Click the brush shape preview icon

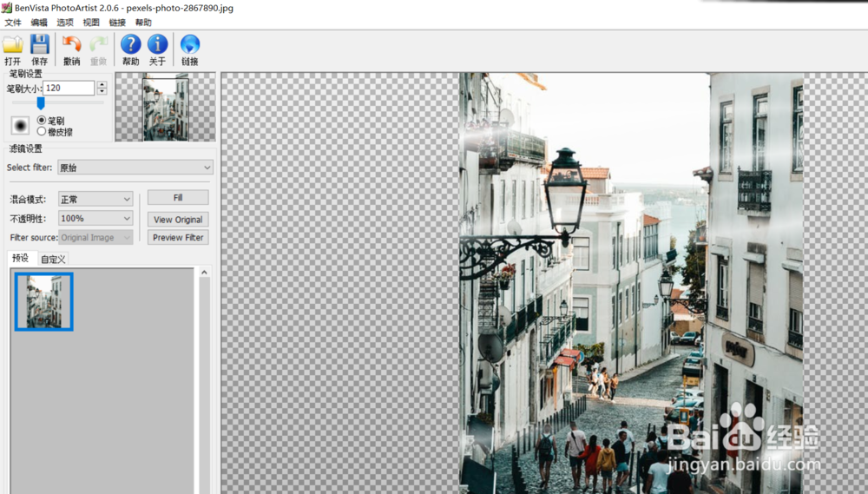(21, 126)
